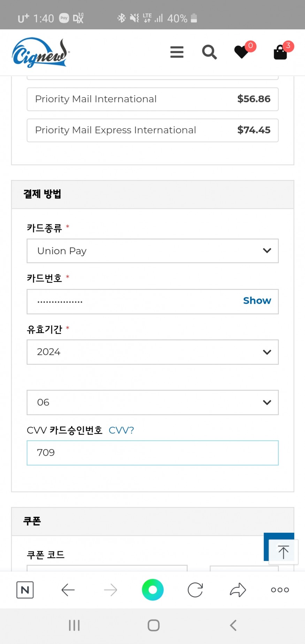This screenshot has height=644, width=305.
Task: Open the Union Pay card type dropdown
Action: coord(153,251)
